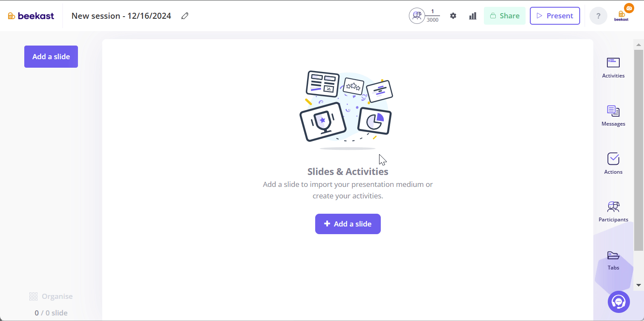Open the Actions panel
The image size is (644, 321).
coord(613,163)
